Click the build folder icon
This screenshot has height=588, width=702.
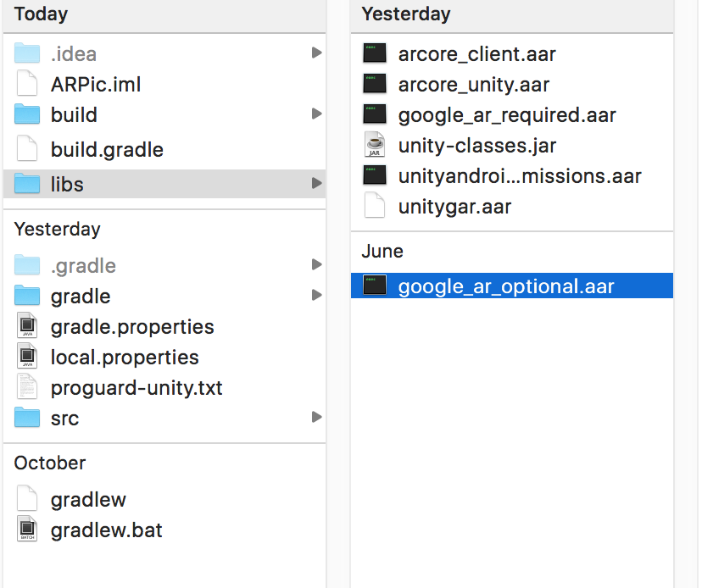pyautogui.click(x=28, y=115)
